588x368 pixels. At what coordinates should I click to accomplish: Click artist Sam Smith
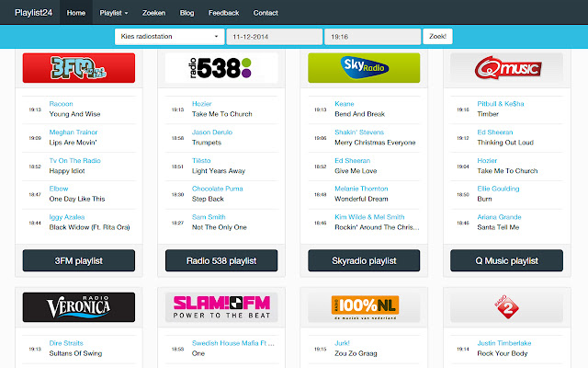[209, 217]
